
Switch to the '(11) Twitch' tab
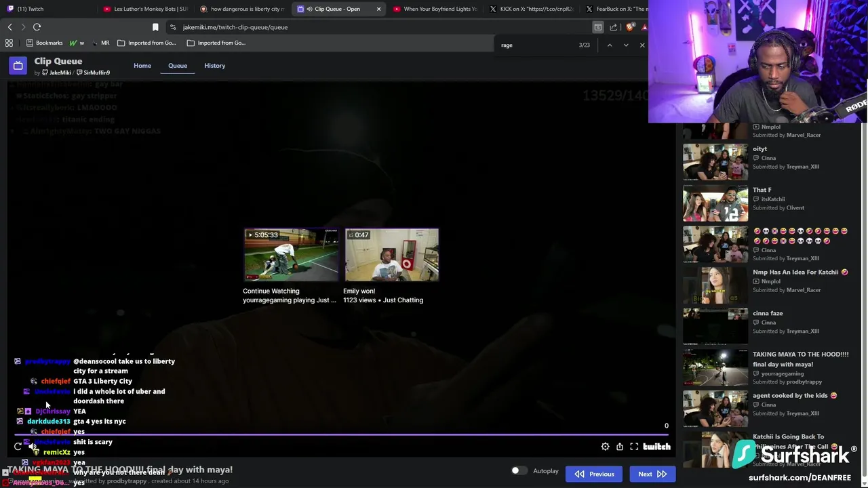click(x=47, y=9)
